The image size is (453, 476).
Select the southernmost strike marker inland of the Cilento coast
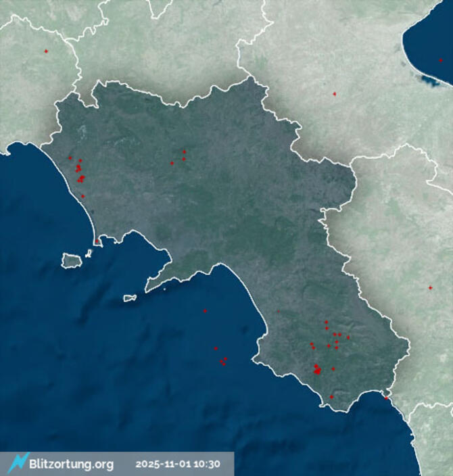[331, 397]
